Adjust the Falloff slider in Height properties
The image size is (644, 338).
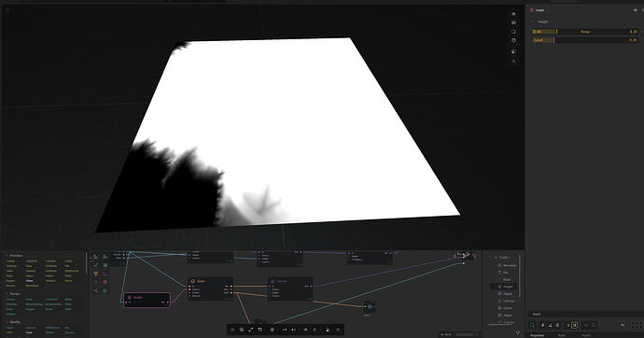(584, 40)
